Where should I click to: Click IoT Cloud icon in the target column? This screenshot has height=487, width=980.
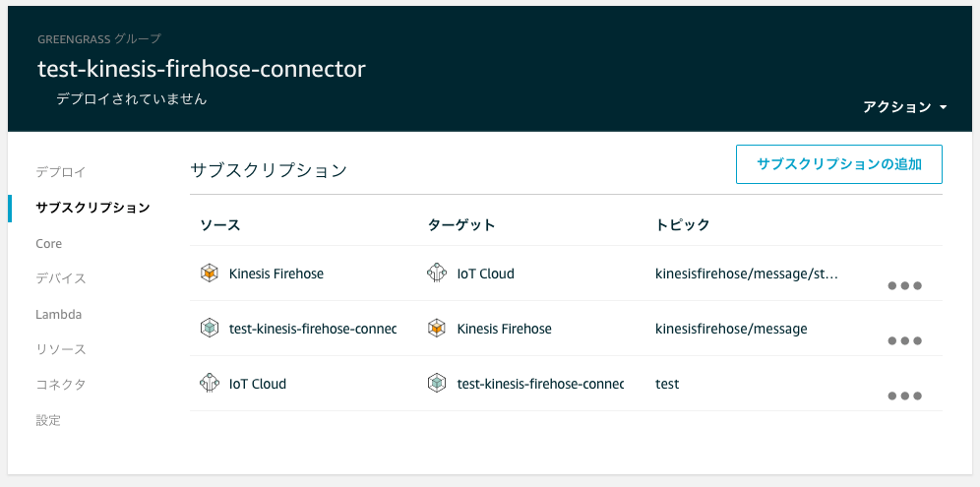437,274
